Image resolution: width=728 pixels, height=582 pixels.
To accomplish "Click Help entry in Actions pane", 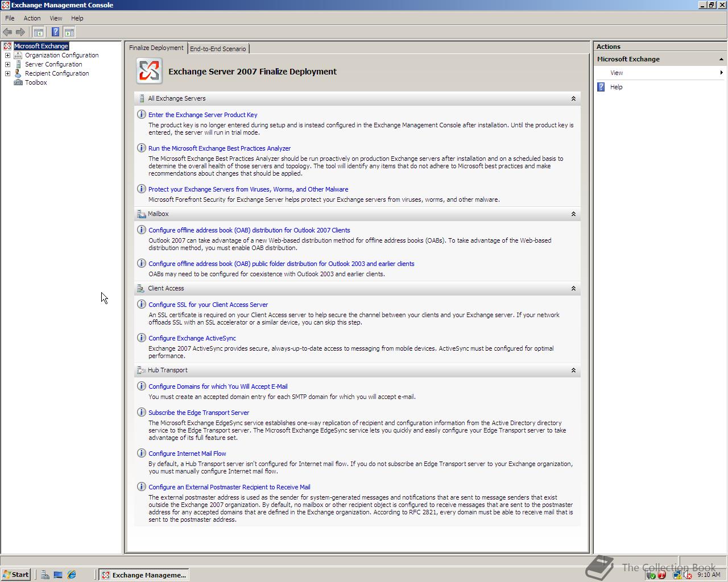I will pyautogui.click(x=617, y=87).
